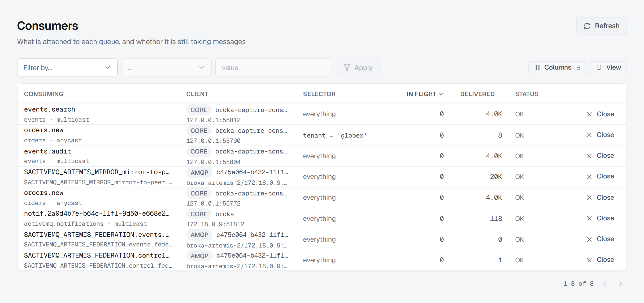The width and height of the screenshot is (644, 303).
Task: Open the Filter by dropdown
Action: (x=67, y=68)
